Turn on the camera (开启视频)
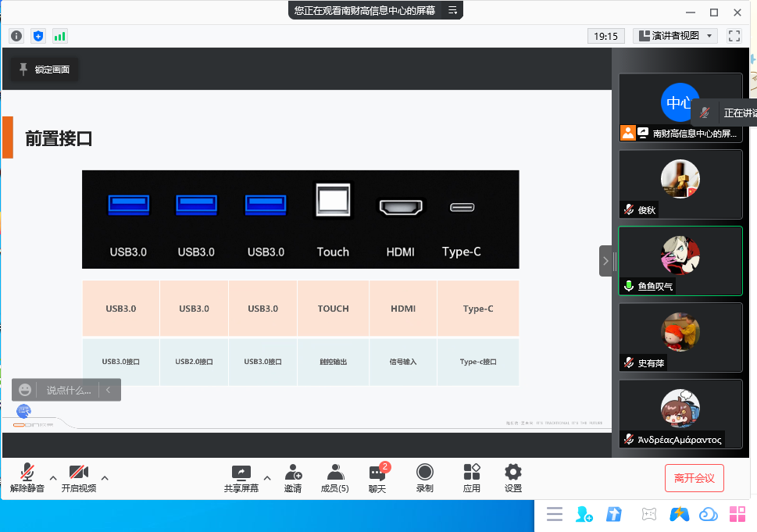The width and height of the screenshot is (757, 532). 78,478
